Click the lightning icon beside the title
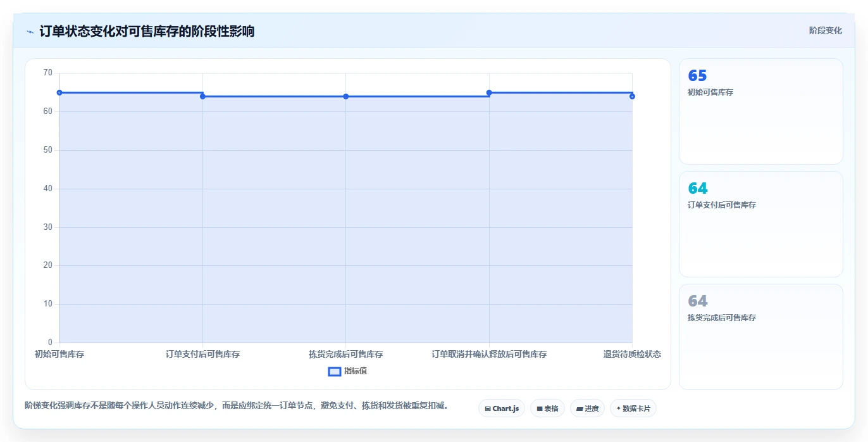868x442 pixels. [30, 32]
